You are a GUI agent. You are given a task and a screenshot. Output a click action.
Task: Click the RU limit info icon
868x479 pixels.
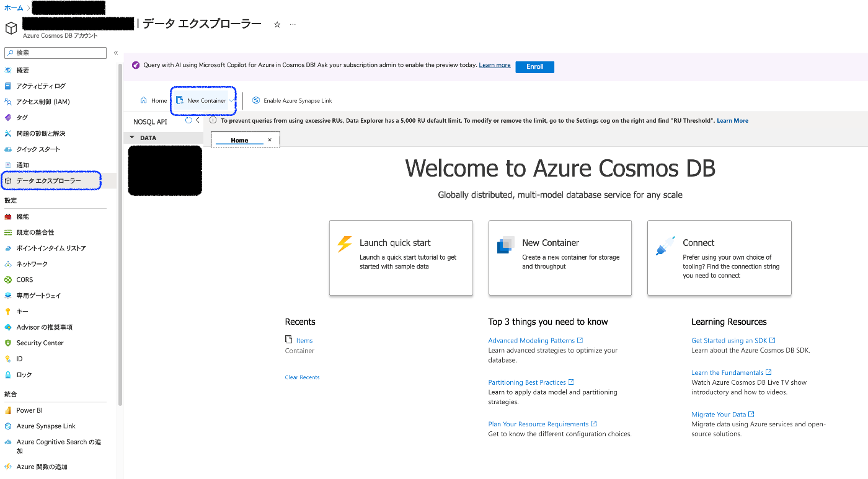pyautogui.click(x=213, y=121)
